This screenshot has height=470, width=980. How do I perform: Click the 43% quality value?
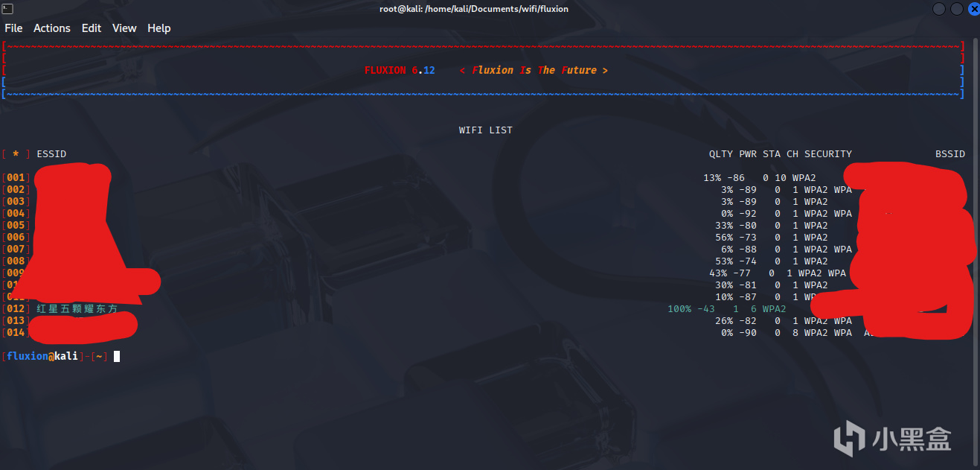pos(718,273)
